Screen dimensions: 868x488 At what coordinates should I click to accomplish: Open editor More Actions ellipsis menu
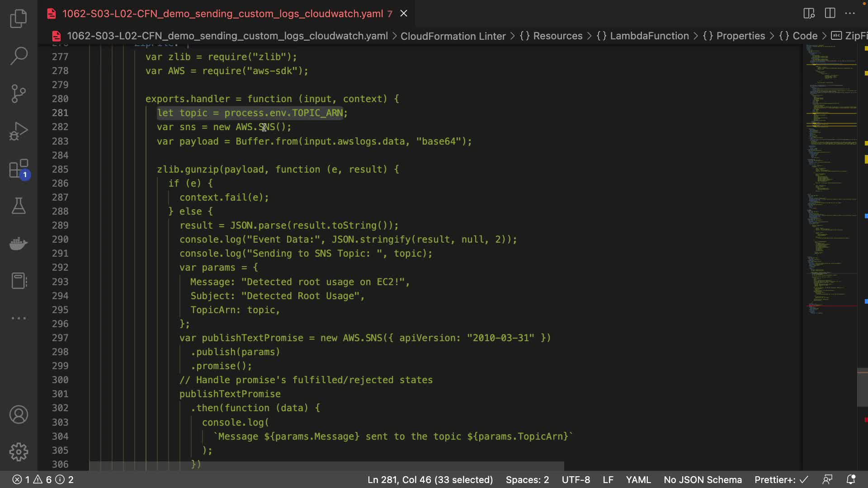coord(850,13)
